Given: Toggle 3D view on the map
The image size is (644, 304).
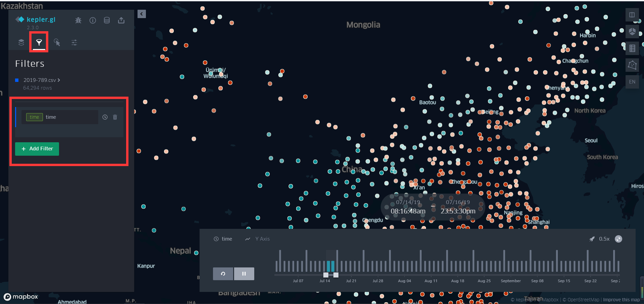Looking at the screenshot, I should point(632,32).
